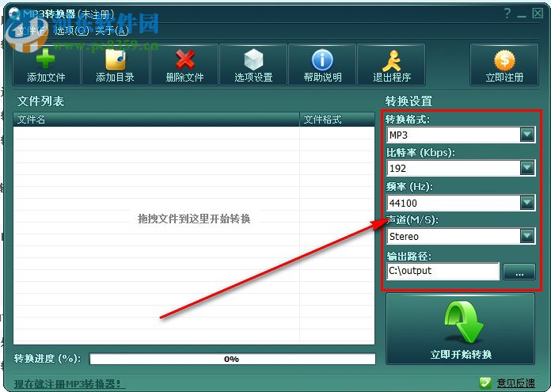
Task: Close the MP3转换器 window
Action: [x=538, y=13]
